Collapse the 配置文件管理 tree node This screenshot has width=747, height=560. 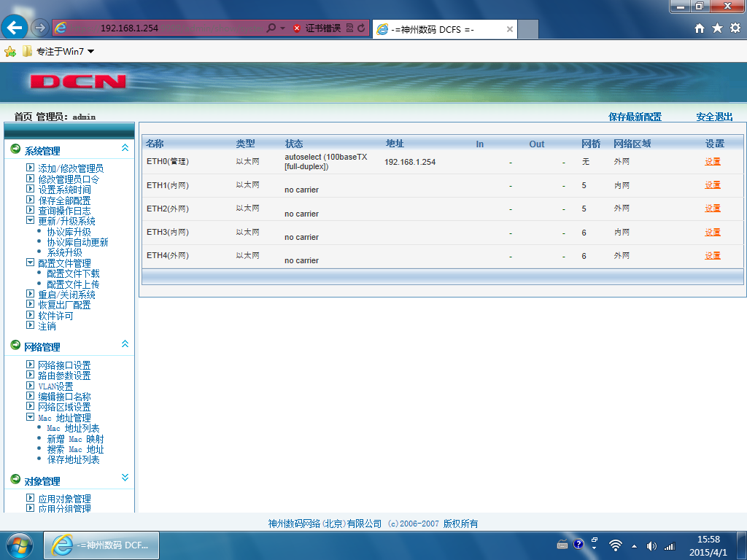[30, 262]
